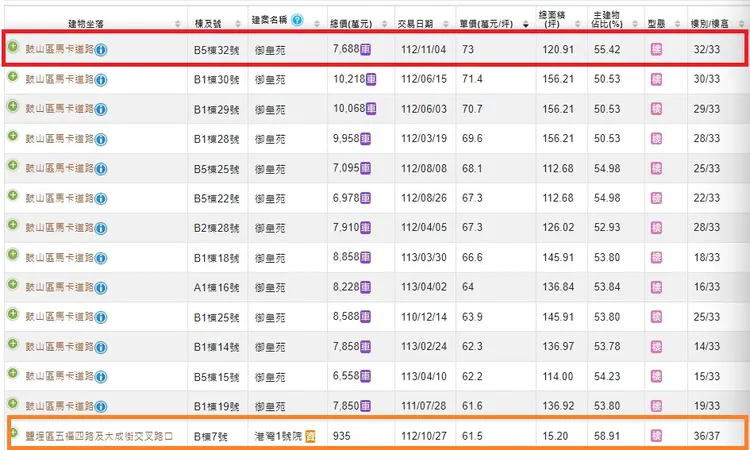
Task: Click the info icon in the B1棟29號 row
Action: pyautogui.click(x=101, y=108)
